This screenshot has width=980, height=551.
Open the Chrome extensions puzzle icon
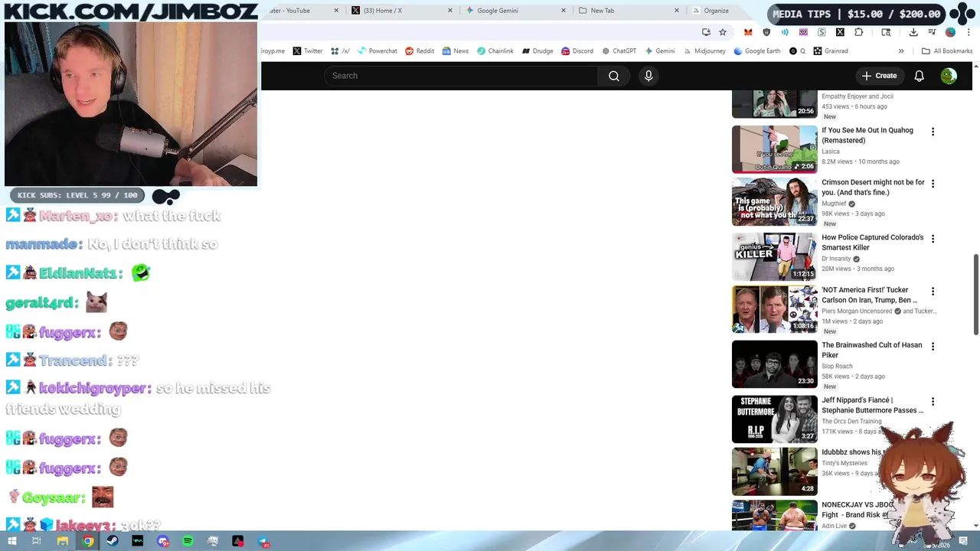coord(858,32)
